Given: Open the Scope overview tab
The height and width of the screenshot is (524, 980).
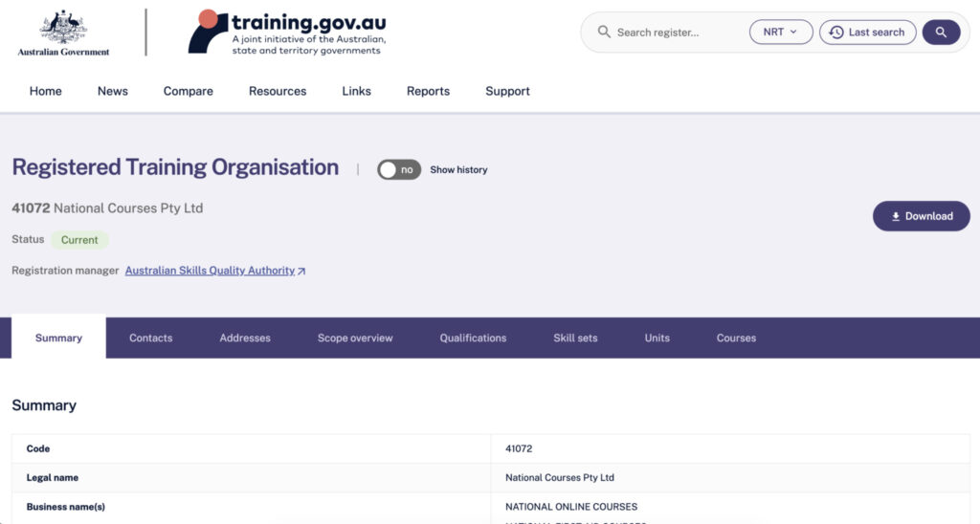Looking at the screenshot, I should 355,338.
